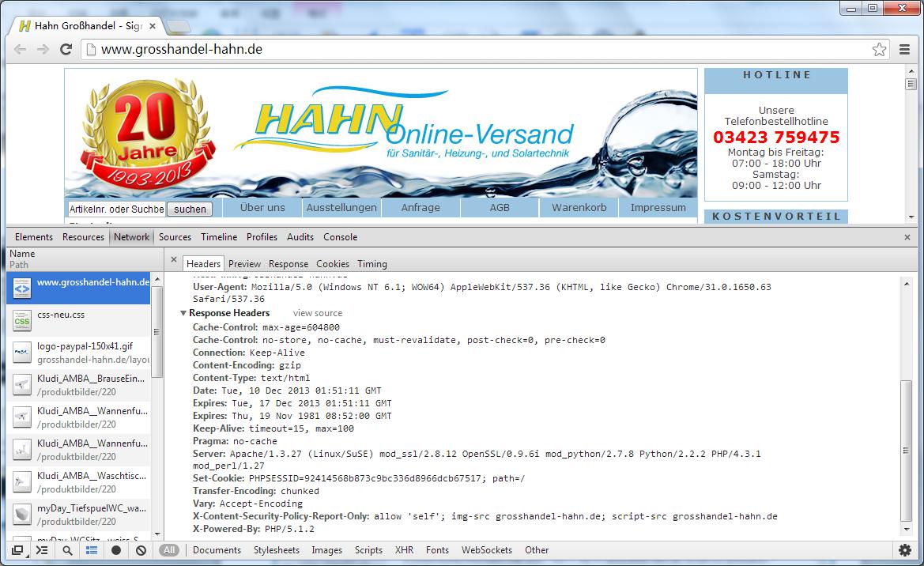Screen dimensions: 924x566
Task: Click the suchen search button
Action: [190, 209]
